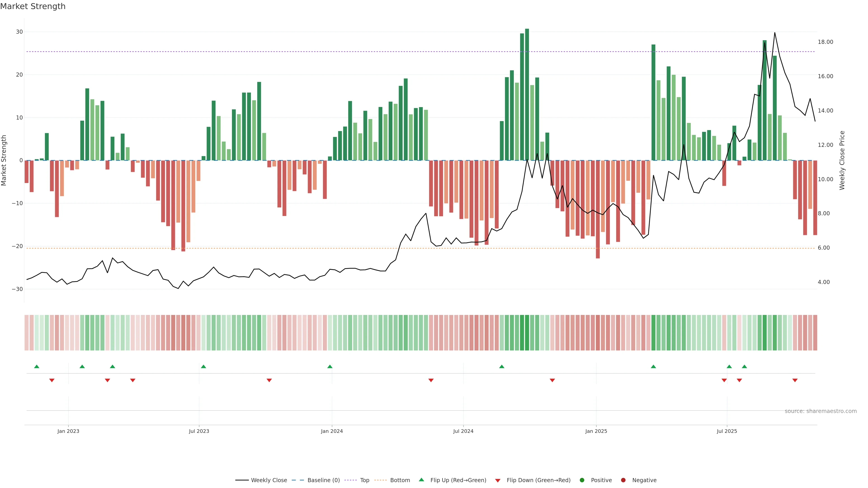Open the source: sharemaestro.com link
Viewport: 868px width, 488px height.
tap(821, 411)
